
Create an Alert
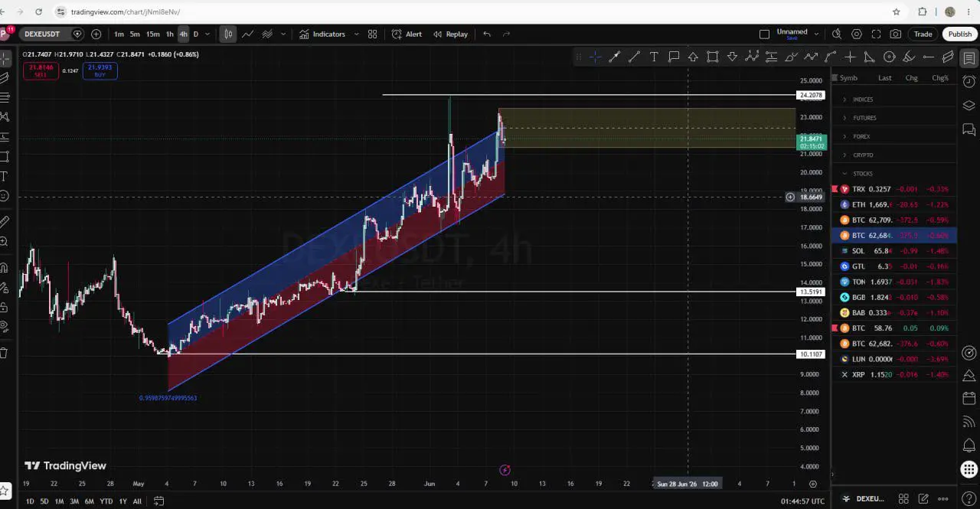click(407, 34)
